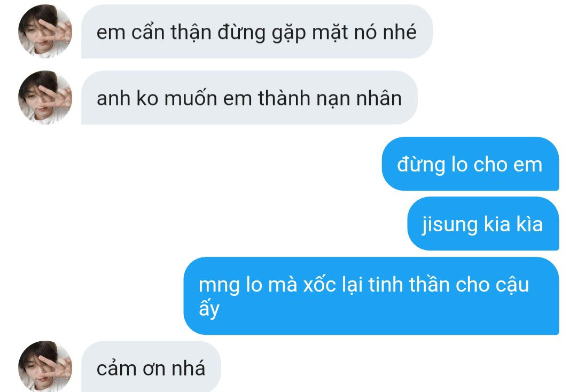Image resolution: width=577 pixels, height=392 pixels.
Task: Select the 'anh ko muốn em thành nạn nhân' bubble
Action: pyautogui.click(x=249, y=98)
